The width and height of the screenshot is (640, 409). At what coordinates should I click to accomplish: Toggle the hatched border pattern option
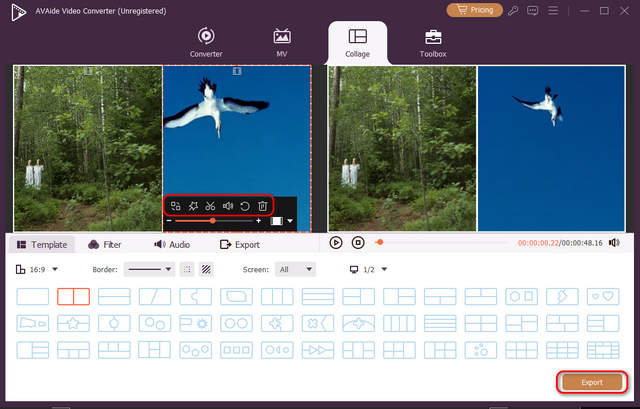pos(205,269)
